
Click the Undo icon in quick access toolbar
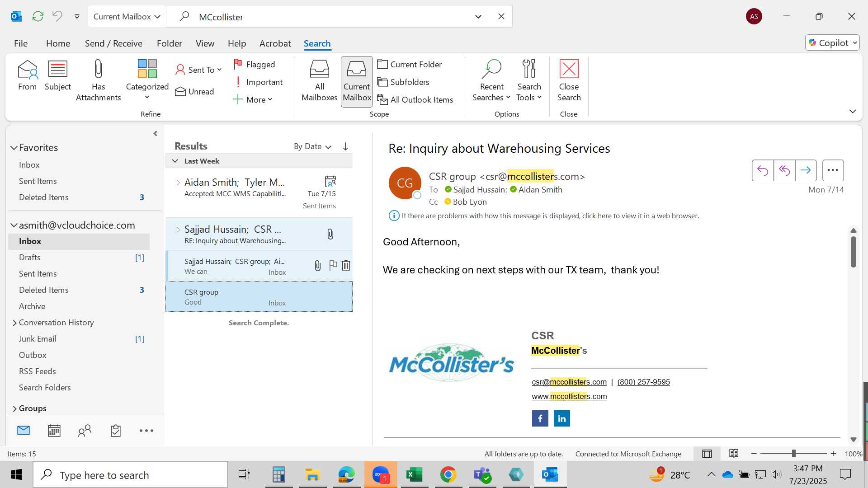[57, 17]
